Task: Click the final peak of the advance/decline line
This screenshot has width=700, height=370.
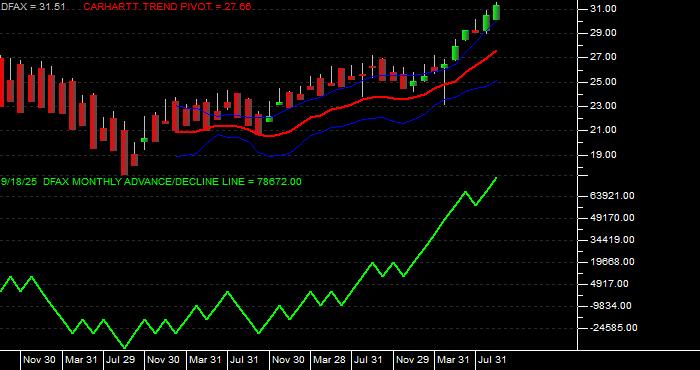Action: (x=496, y=178)
